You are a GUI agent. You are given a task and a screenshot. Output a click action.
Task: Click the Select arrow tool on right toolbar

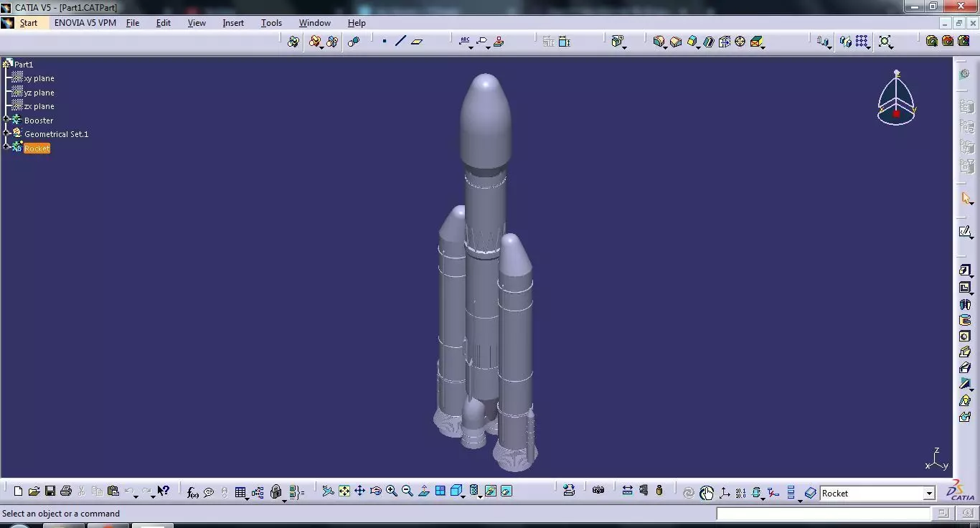(x=966, y=199)
